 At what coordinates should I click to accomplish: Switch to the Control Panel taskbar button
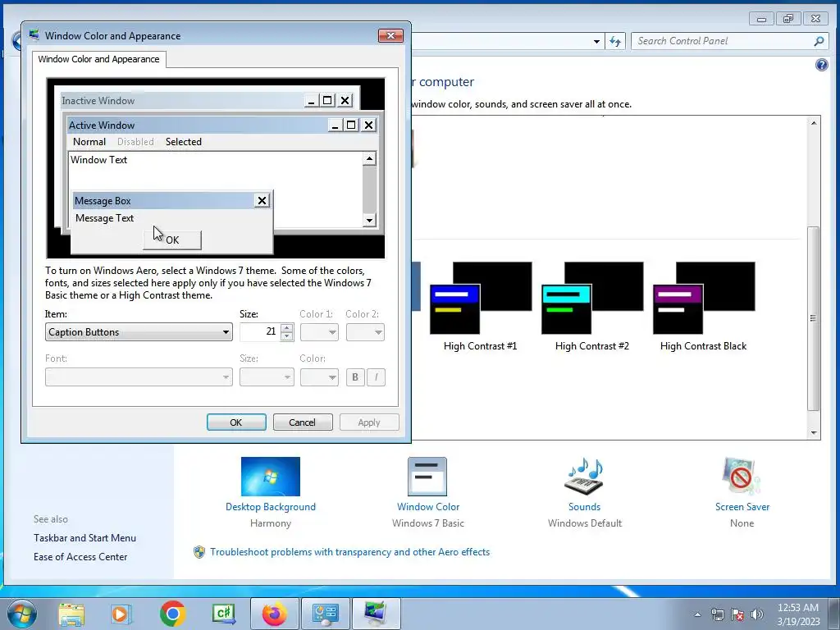(x=325, y=614)
